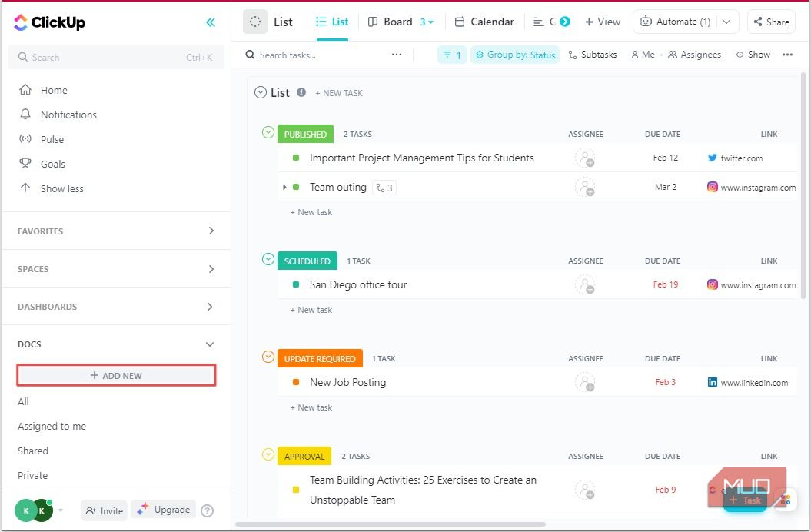Collapse the Update Required status group

click(268, 357)
